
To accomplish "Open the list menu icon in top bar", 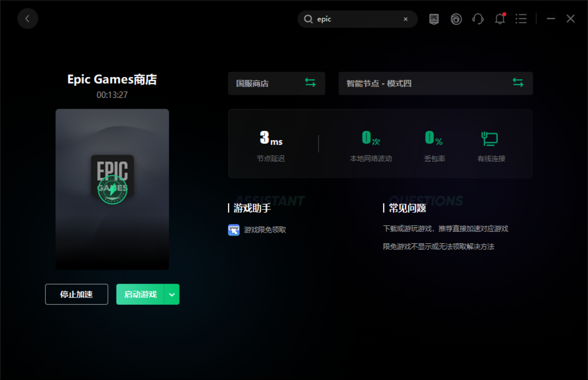I will pos(521,19).
